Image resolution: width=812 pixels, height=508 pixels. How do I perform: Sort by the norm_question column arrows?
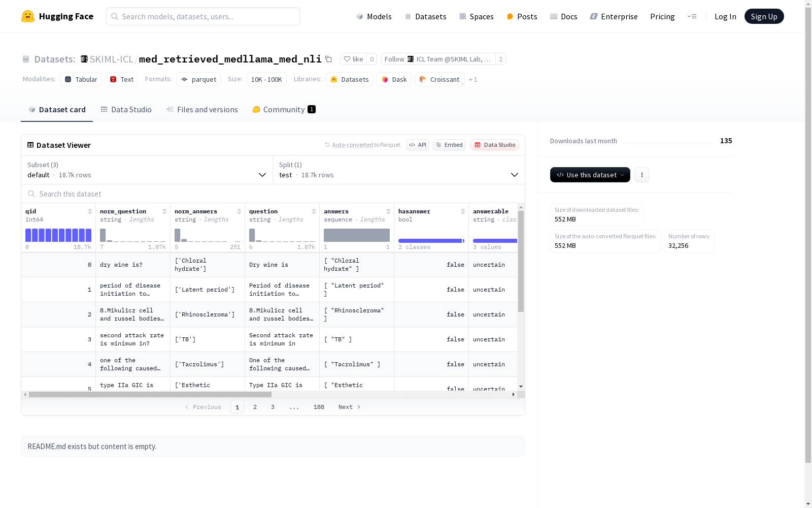coord(164,211)
